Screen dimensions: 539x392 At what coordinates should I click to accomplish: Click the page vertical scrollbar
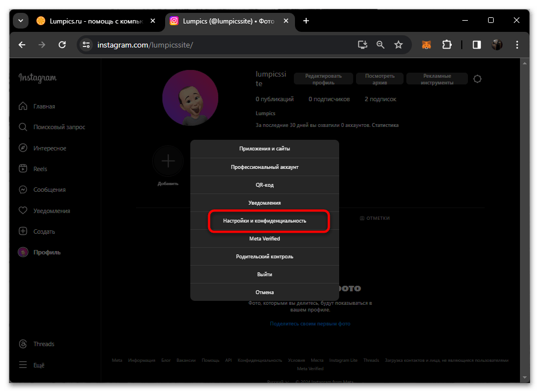point(524,220)
